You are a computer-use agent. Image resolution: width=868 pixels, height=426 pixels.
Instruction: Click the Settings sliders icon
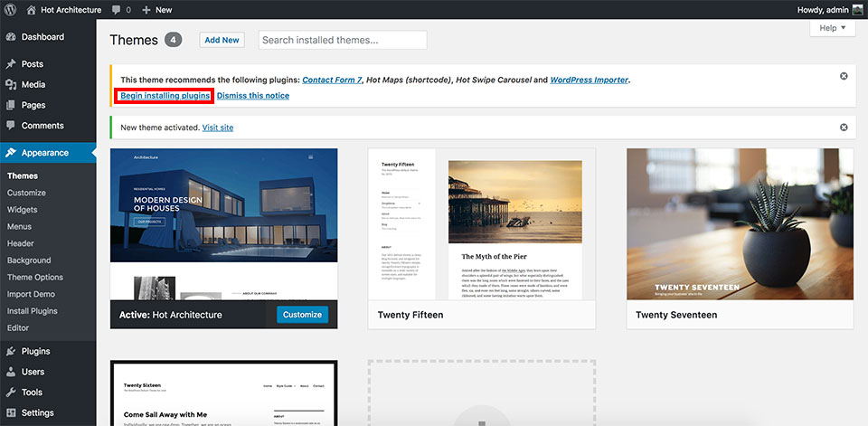tap(11, 412)
